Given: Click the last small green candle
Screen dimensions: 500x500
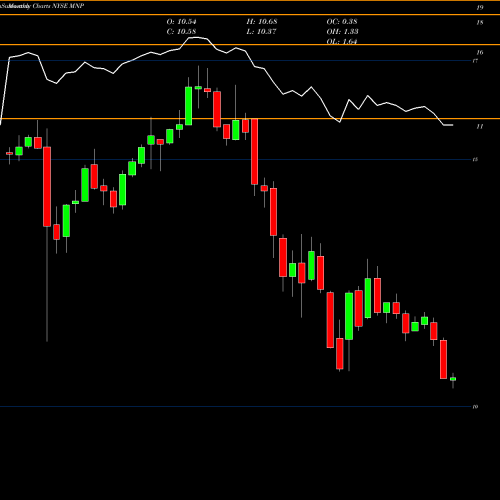Looking at the screenshot, I should pos(453,379).
